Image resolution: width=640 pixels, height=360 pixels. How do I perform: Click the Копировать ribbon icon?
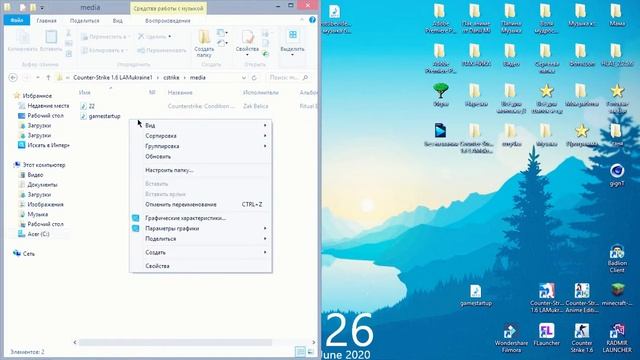[x=22, y=41]
